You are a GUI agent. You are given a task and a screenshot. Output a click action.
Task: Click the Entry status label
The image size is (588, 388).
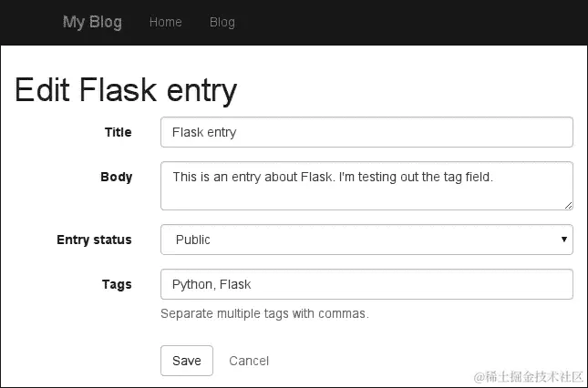tap(94, 240)
